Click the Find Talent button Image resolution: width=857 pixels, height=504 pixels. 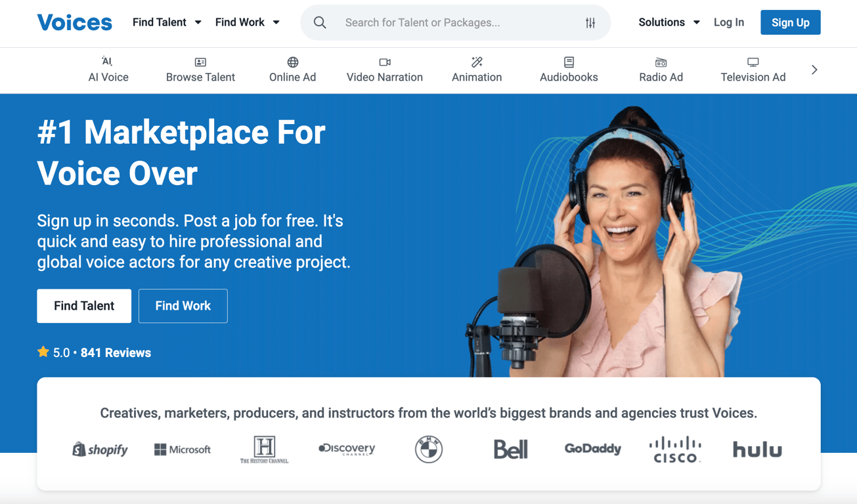point(83,306)
